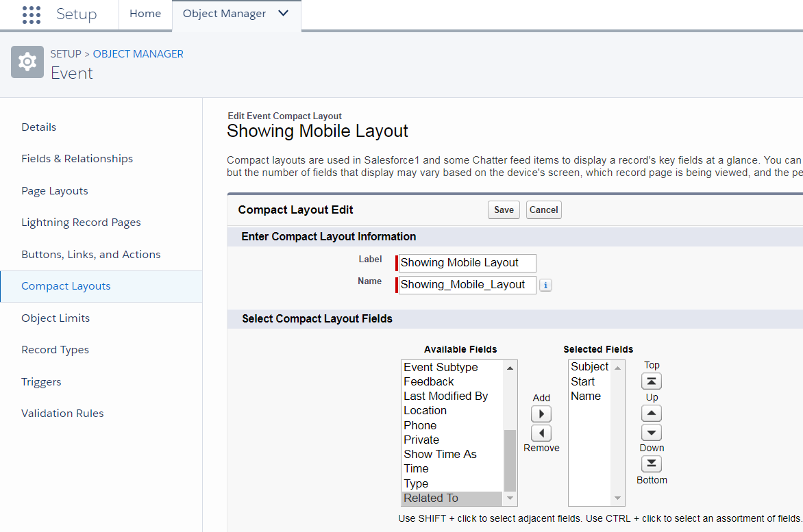Move selected field Down

(x=651, y=432)
